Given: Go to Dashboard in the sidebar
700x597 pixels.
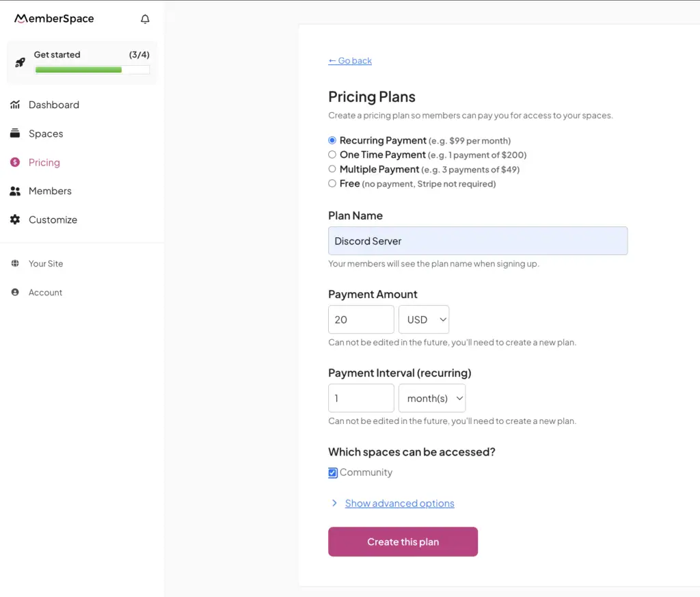Looking at the screenshot, I should click(54, 105).
